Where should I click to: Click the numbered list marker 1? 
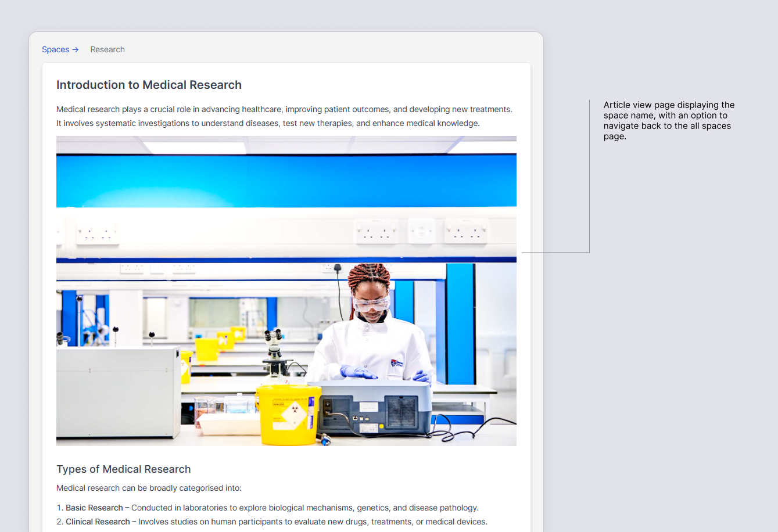point(60,507)
